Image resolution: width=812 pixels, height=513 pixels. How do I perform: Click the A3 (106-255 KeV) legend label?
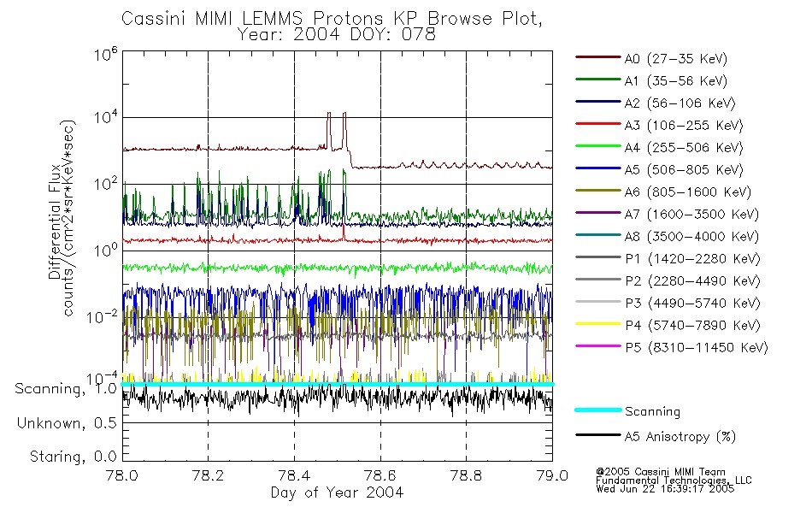tap(684, 126)
